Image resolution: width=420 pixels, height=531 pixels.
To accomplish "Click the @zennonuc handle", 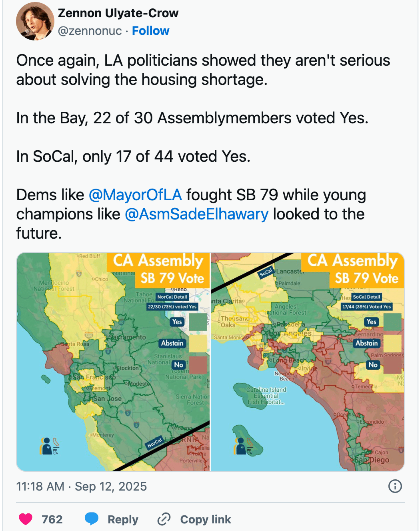I will click(90, 31).
